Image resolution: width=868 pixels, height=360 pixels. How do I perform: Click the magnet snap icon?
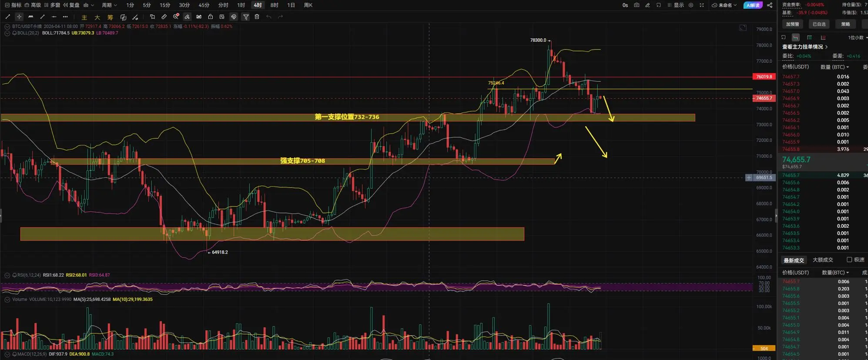(x=234, y=17)
